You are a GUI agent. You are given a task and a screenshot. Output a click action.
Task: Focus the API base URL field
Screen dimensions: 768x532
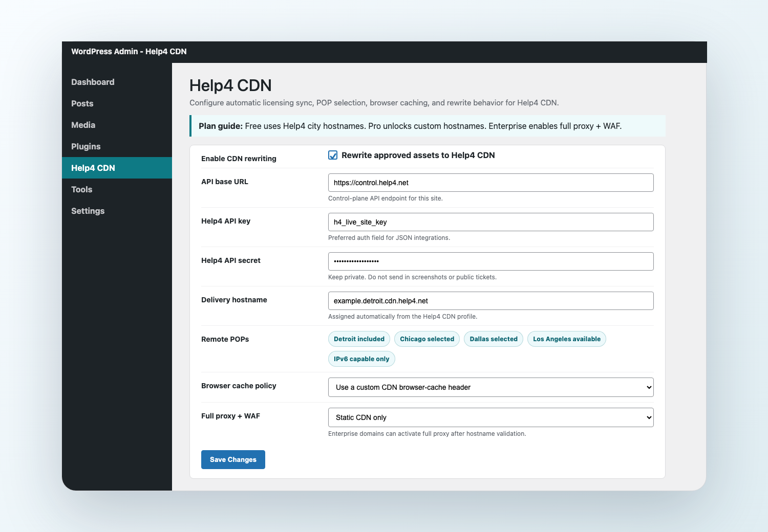coord(490,183)
